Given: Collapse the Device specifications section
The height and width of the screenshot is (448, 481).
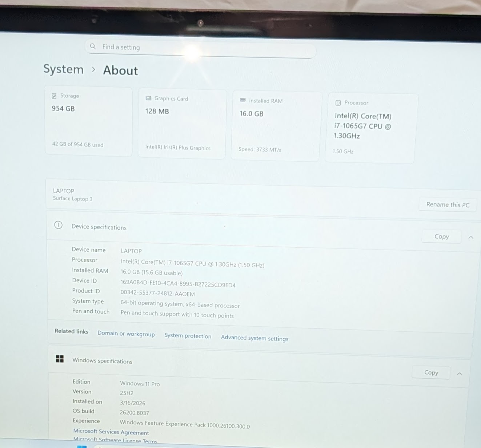Looking at the screenshot, I should (471, 237).
